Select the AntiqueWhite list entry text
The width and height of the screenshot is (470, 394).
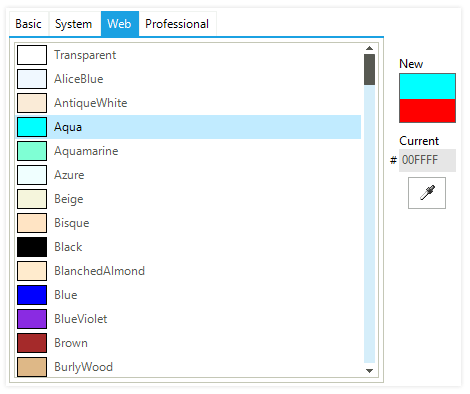point(91,103)
